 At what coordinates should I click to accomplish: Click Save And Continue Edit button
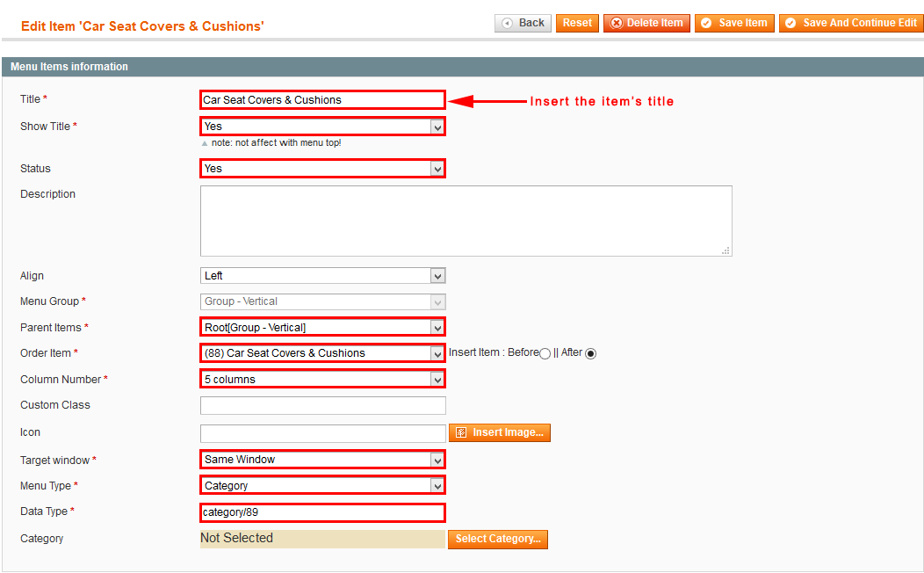851,23
